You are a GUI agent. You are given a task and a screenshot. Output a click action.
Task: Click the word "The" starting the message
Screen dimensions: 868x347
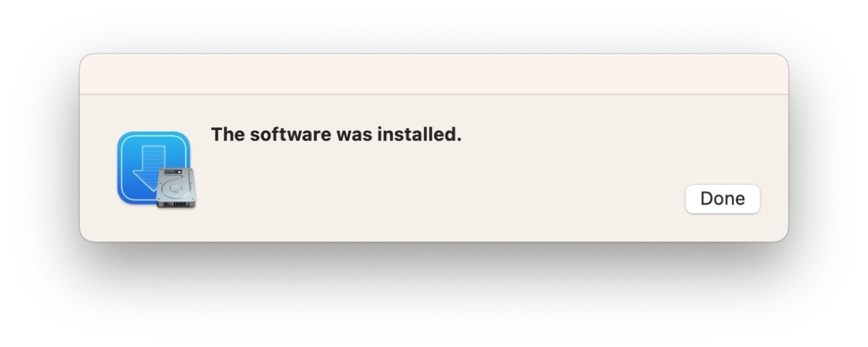(227, 134)
